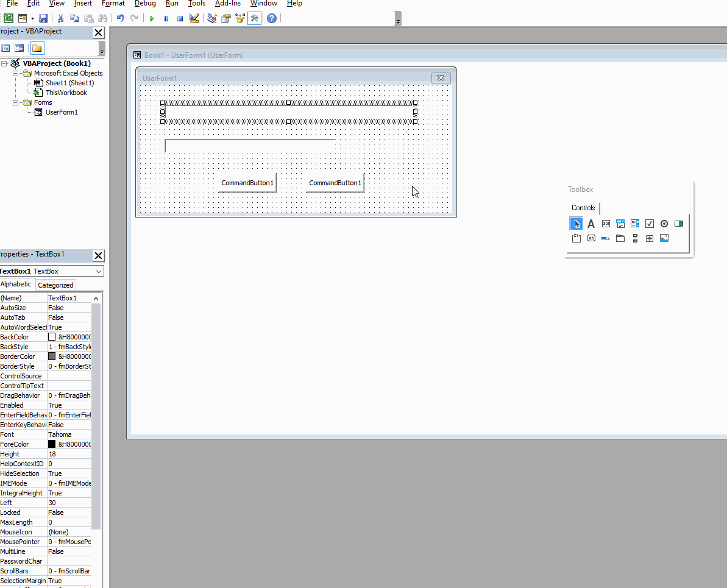Open the Format menu
Screen dimensions: 727x588
coord(113,3)
